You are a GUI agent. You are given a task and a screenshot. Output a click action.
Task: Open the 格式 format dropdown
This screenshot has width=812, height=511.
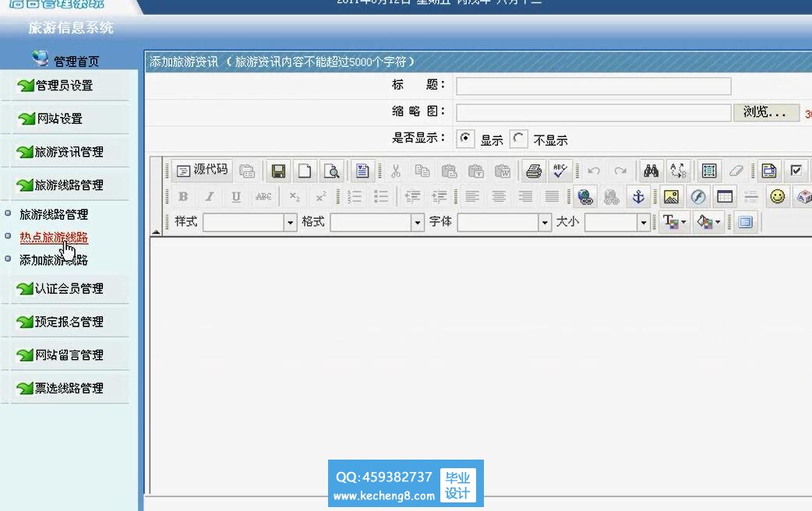point(377,223)
